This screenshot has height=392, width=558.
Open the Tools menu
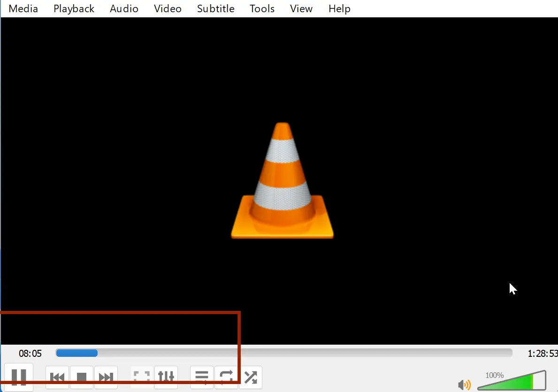262,8
